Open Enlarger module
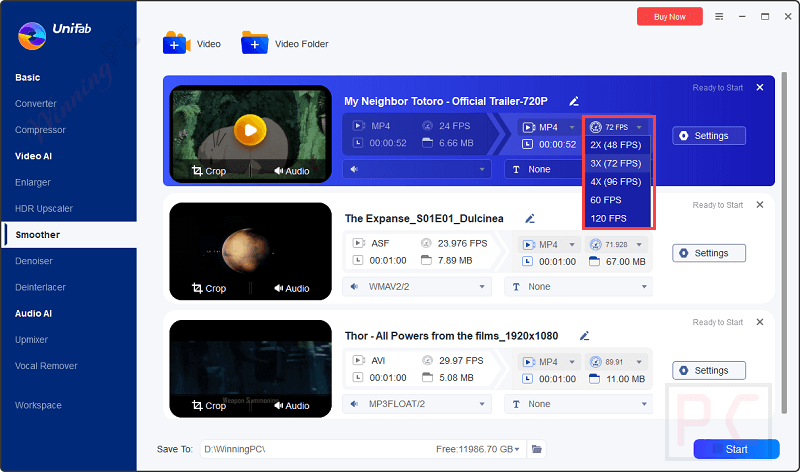Image resolution: width=800 pixels, height=472 pixels. [x=33, y=182]
